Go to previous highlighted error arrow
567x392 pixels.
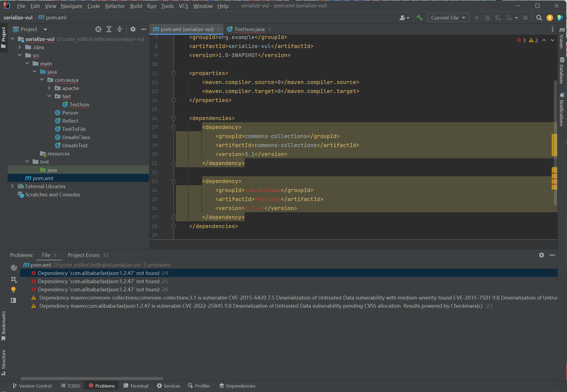coord(544,40)
